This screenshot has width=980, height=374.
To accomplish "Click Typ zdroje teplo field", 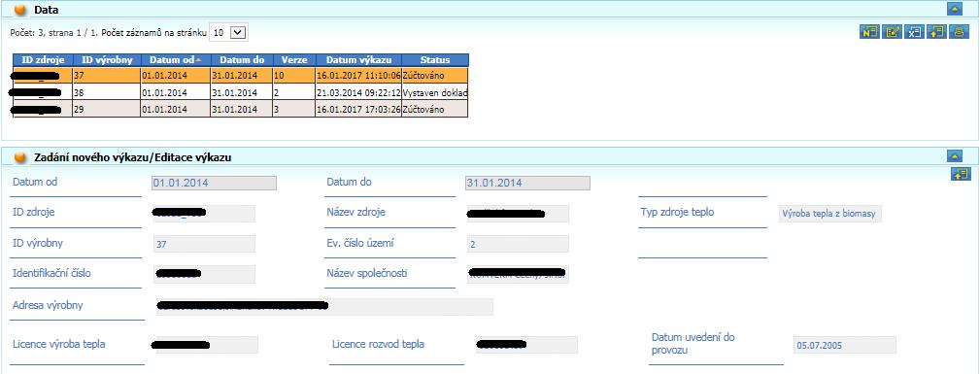I will click(x=830, y=214).
